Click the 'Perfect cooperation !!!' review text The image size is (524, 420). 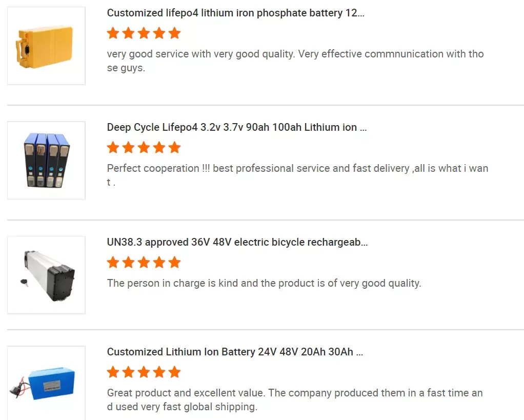click(x=297, y=175)
